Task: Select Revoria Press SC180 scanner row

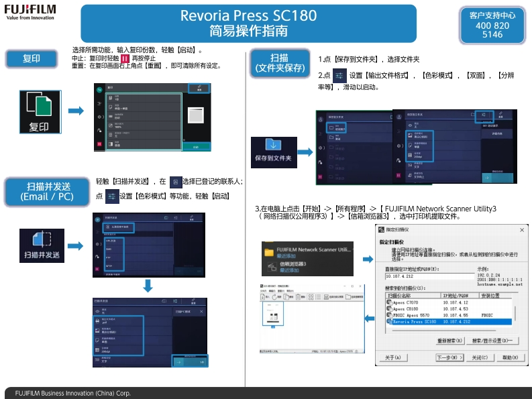Action: (x=449, y=322)
